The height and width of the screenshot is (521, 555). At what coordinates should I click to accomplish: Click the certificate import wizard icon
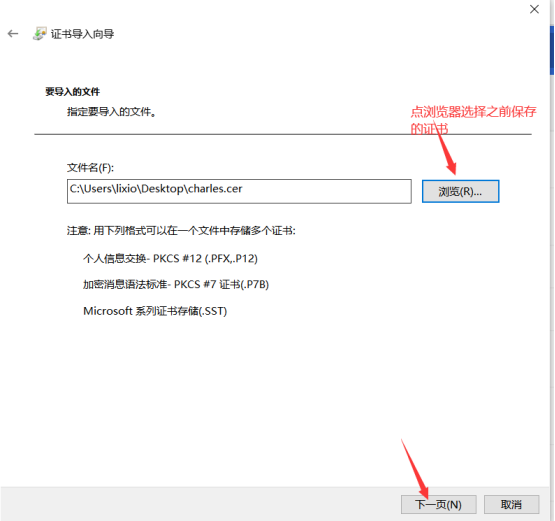point(40,34)
